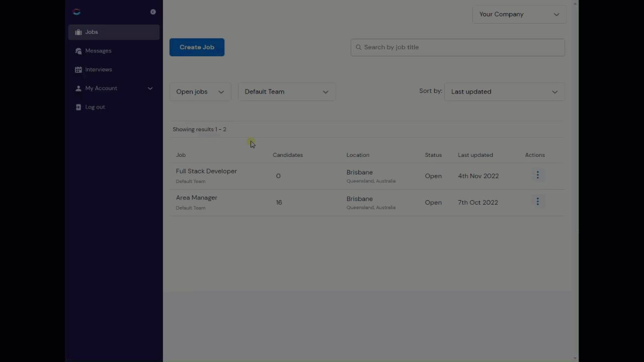This screenshot has height=362, width=644.
Task: Expand the My Account submenu chevron
Action: [x=150, y=88]
